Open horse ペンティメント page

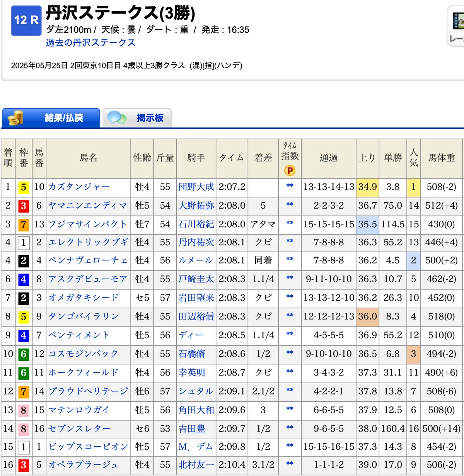click(x=79, y=335)
